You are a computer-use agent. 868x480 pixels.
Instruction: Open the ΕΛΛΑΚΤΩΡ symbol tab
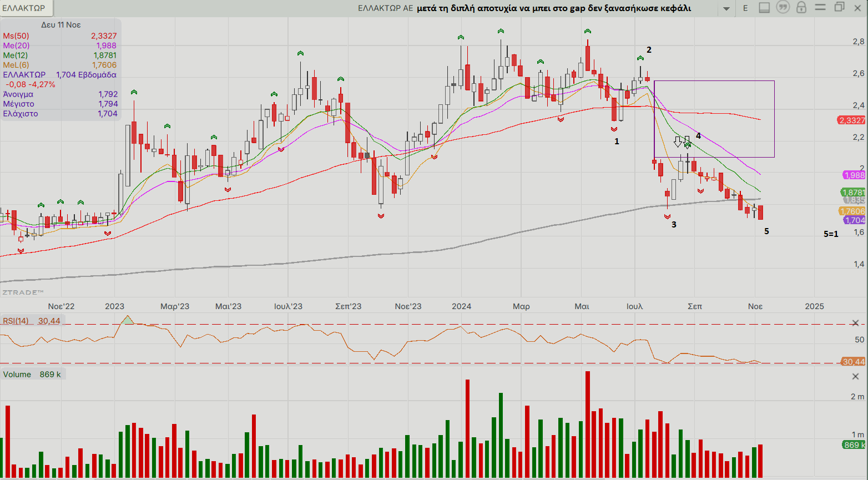(x=24, y=8)
